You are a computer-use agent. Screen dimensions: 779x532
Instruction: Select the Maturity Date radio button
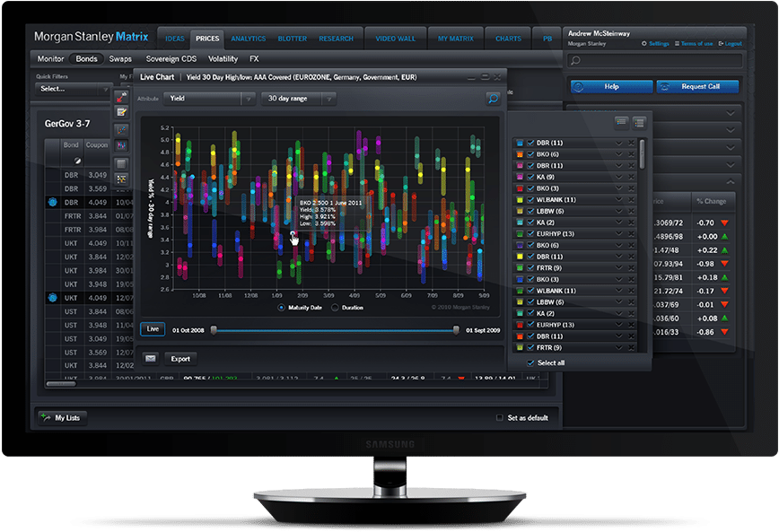[x=281, y=308]
